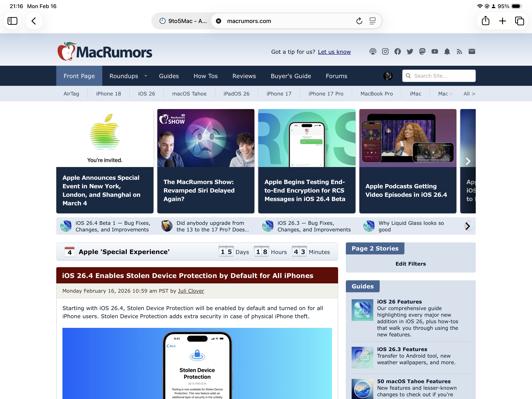Screen dimensions: 532x399
Task: Follow the 'Let us know' tip link
Action: 334,52
